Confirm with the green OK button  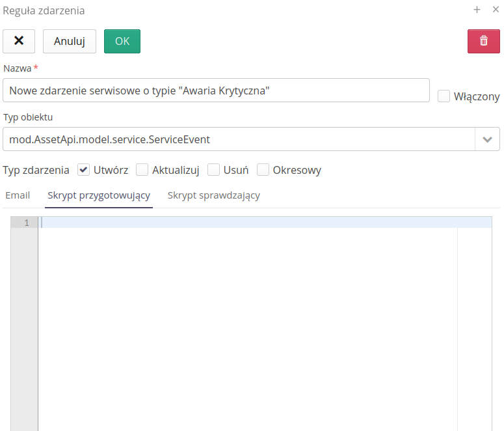point(122,41)
